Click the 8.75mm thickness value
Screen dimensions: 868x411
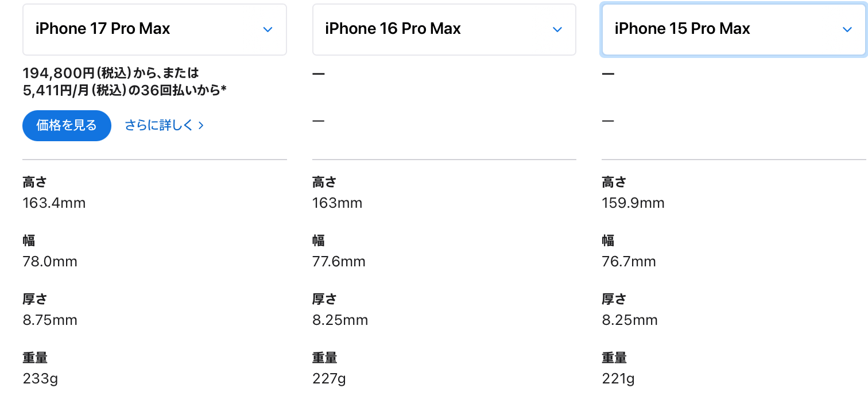50,320
